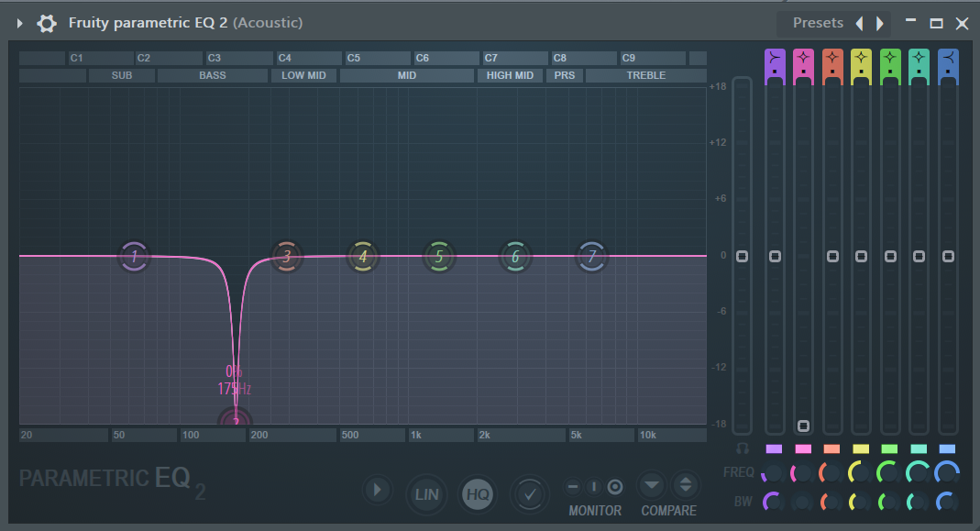Select band 7 node on the EQ curve
The height and width of the screenshot is (531, 980).
[591, 256]
